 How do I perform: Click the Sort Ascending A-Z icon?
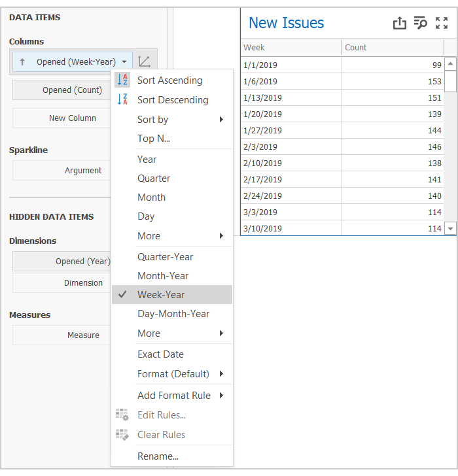click(x=122, y=80)
